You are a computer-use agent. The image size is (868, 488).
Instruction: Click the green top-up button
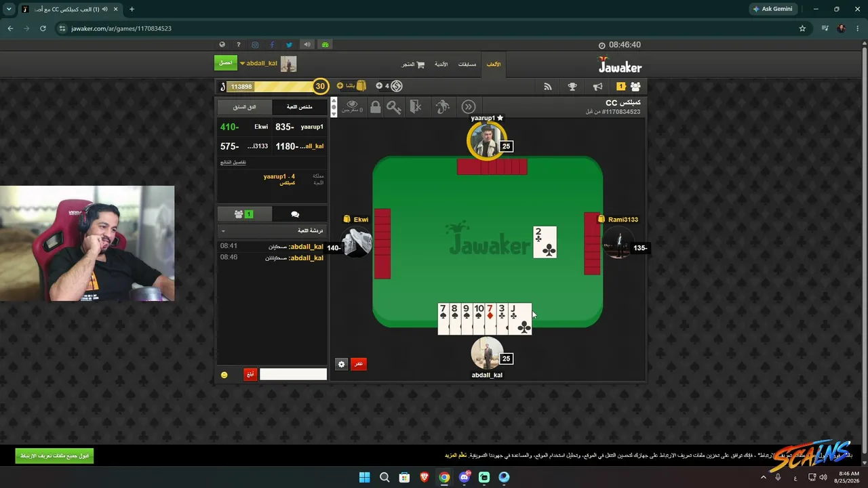pyautogui.click(x=226, y=63)
